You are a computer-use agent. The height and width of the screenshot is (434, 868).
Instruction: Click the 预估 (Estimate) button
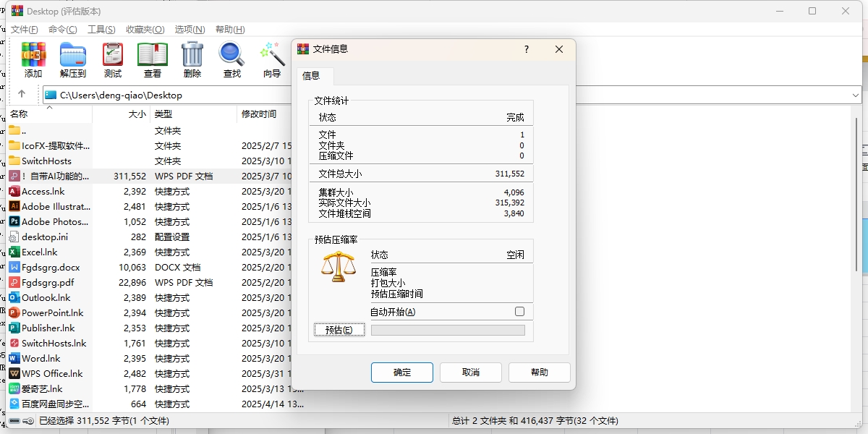[339, 329]
